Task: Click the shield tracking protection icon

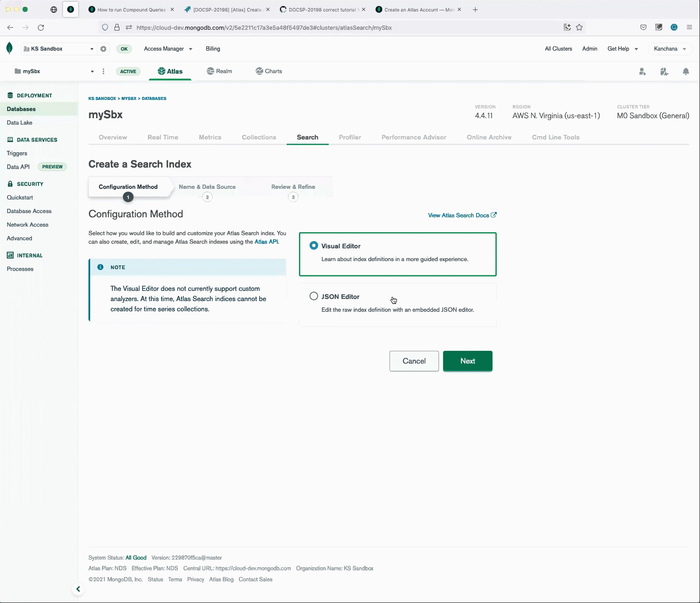Action: point(105,27)
